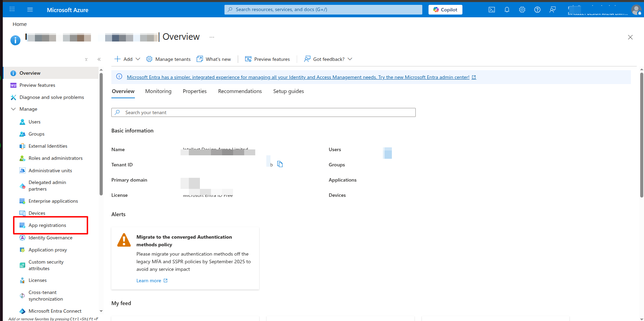Switch to the Recommendations tab
The height and width of the screenshot is (321, 644).
(240, 91)
